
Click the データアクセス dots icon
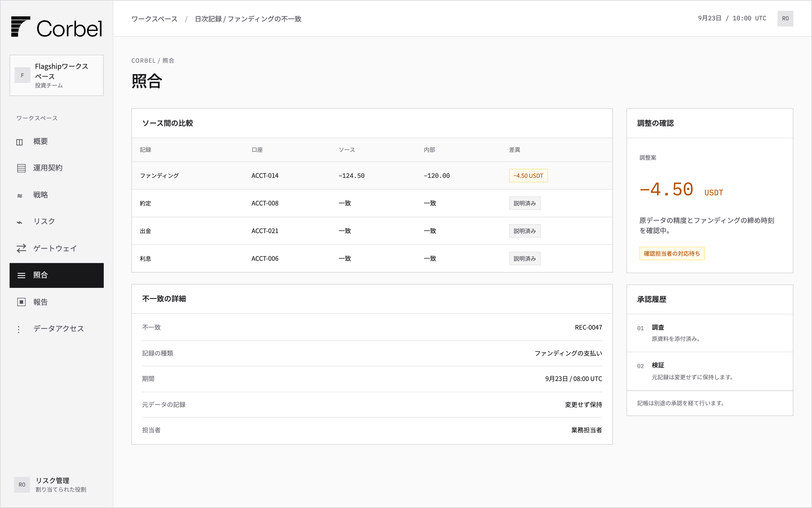(x=19, y=329)
